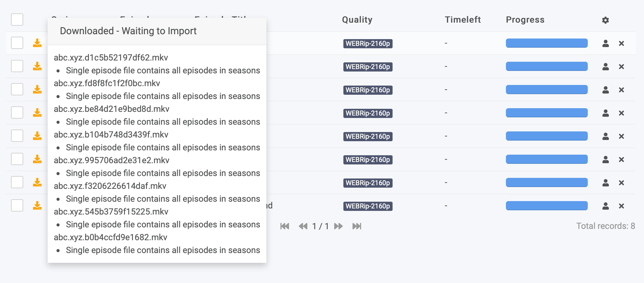
Task: Open manual import for last queue row
Action: [x=606, y=206]
